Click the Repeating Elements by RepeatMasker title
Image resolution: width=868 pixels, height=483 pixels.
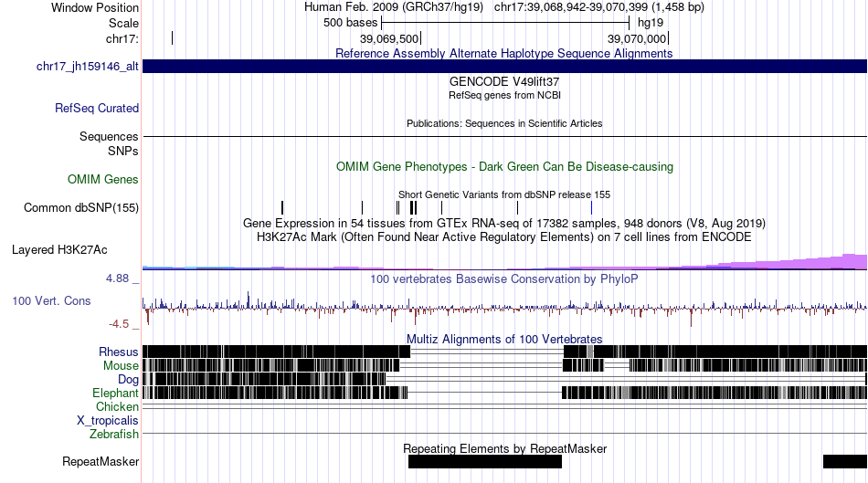coord(505,448)
